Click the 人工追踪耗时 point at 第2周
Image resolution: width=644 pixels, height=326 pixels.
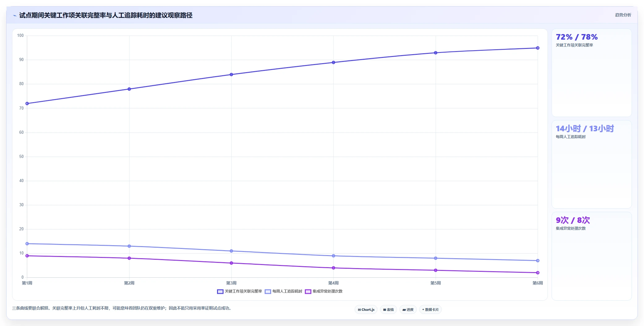pos(129,246)
